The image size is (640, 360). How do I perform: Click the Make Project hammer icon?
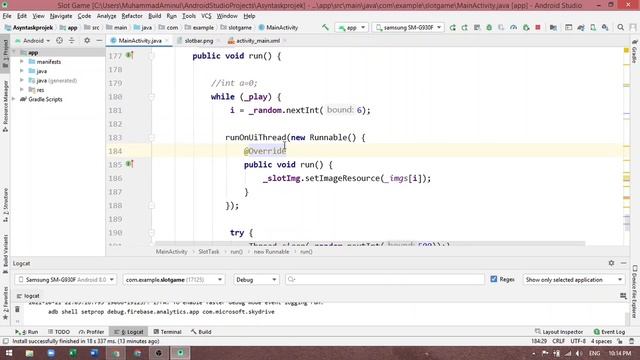point(325,27)
